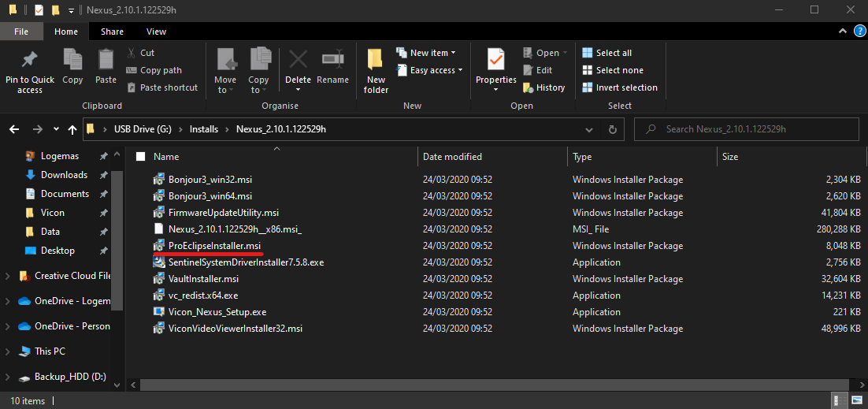Viewport: 868px width, 409px height.
Task: Switch to details view in status bar
Action: 839,400
